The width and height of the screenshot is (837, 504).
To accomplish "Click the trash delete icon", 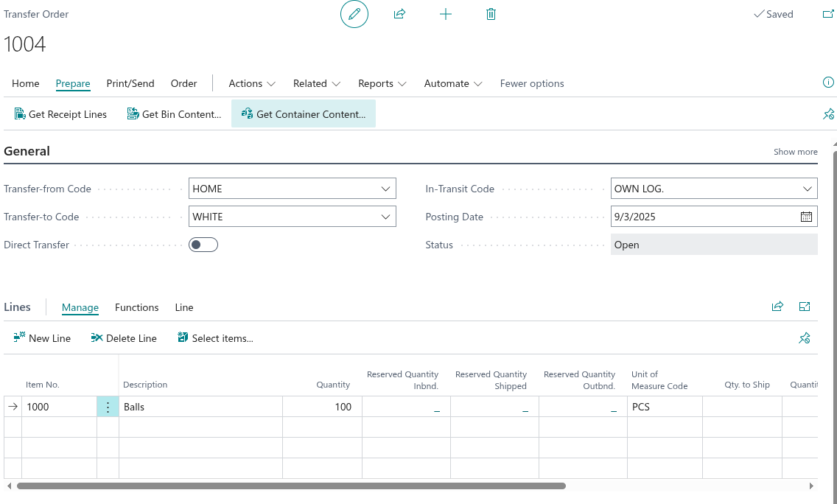I will [x=491, y=14].
